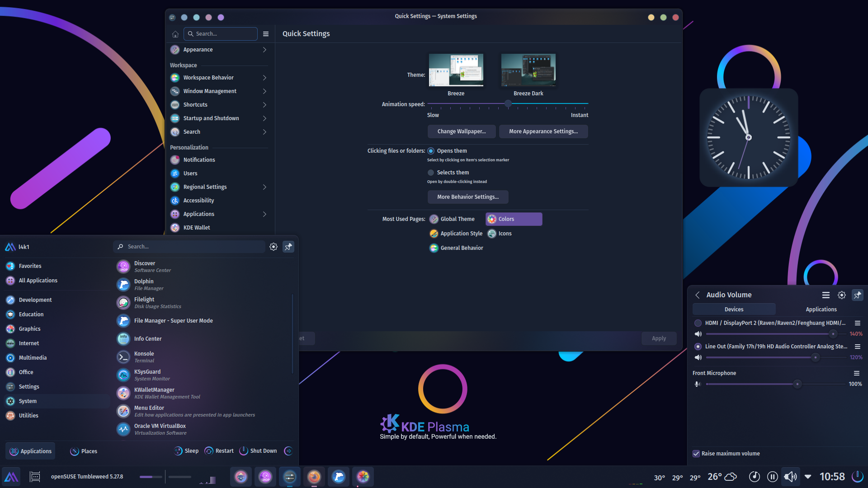Screen dimensions: 868x488
Task: Select the Favorites category in launcher
Action: [x=57, y=266]
